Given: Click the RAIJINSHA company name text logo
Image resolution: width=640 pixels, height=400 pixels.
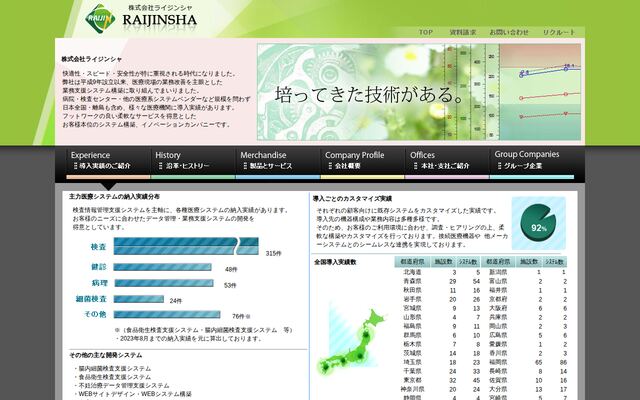Looking at the screenshot, I should point(160,19).
